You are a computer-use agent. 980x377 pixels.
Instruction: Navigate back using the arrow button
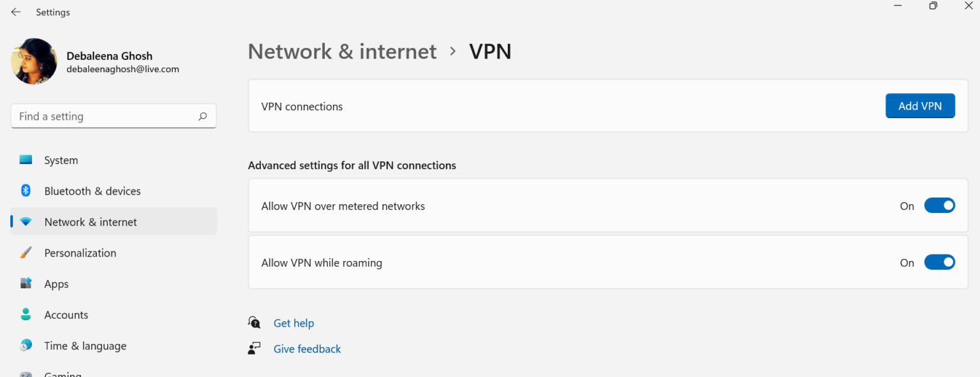click(x=15, y=11)
